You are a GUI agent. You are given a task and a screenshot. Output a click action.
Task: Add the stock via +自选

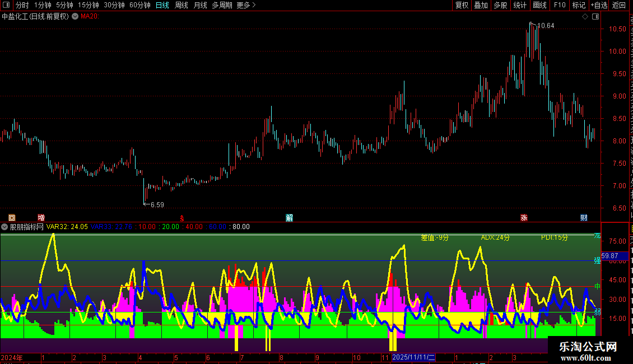(599, 5)
